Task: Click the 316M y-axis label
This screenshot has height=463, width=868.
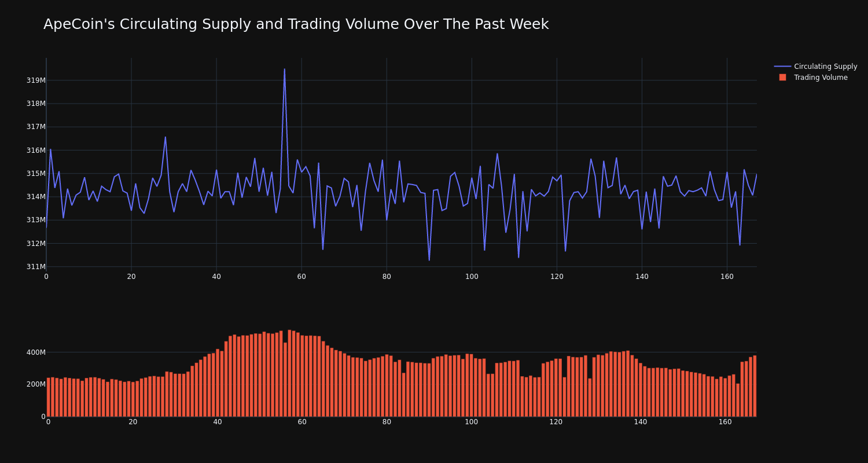Action: 36,150
